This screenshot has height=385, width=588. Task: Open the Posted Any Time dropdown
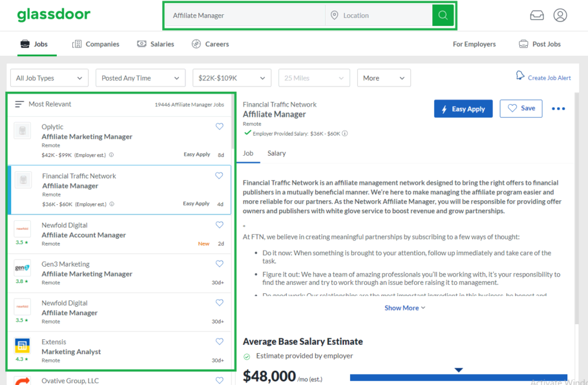141,78
